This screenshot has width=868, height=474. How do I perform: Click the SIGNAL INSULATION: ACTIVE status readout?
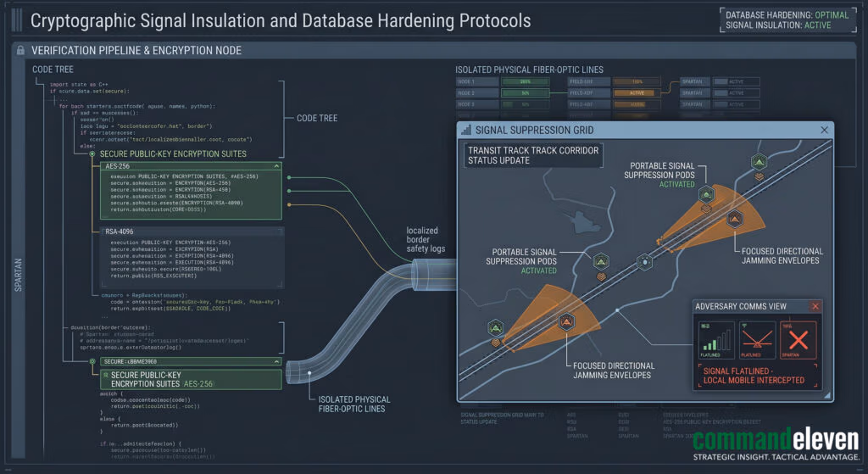(x=778, y=25)
